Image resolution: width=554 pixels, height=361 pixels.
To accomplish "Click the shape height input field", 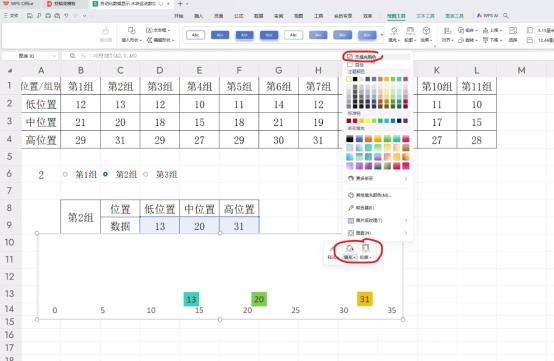I will [544, 30].
